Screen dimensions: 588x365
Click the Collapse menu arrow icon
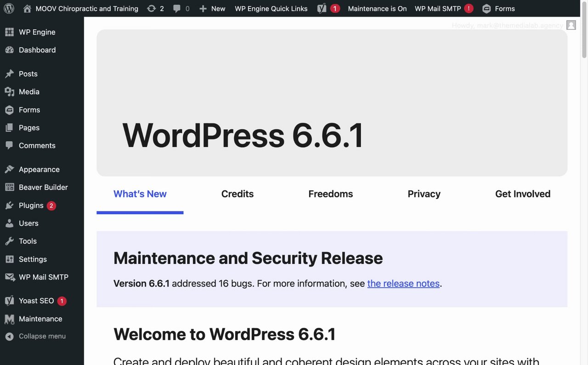[x=9, y=336]
